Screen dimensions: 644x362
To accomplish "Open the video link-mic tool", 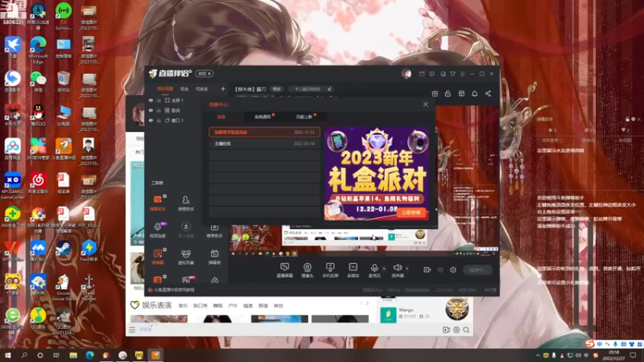I will [158, 230].
